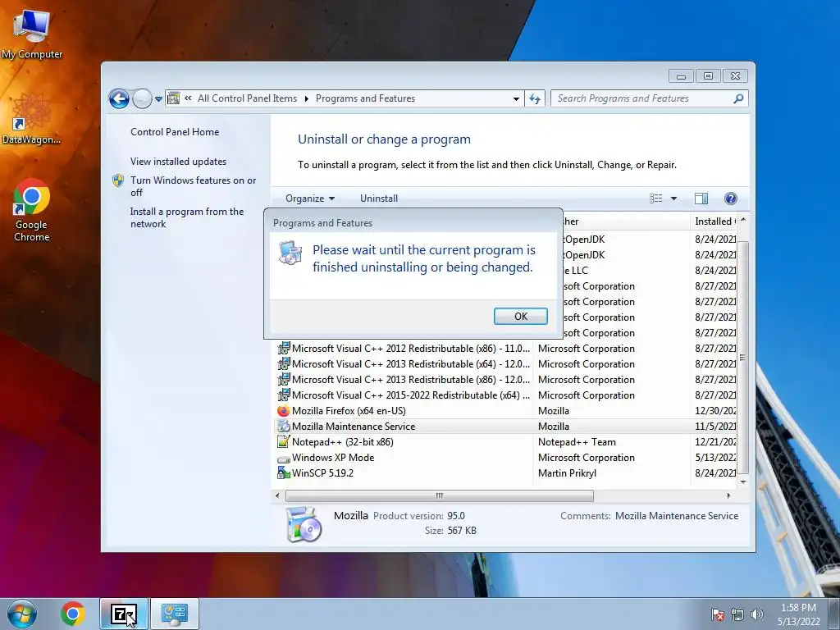
Task: Click the network tray icon
Action: (737, 614)
